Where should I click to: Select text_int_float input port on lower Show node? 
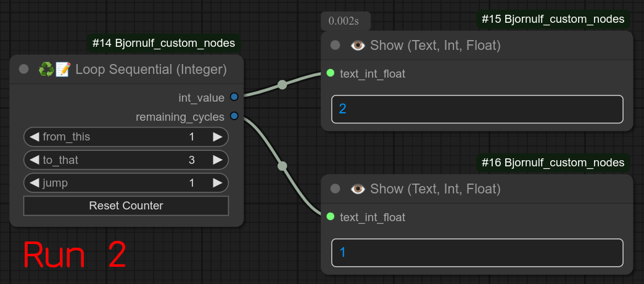point(331,217)
